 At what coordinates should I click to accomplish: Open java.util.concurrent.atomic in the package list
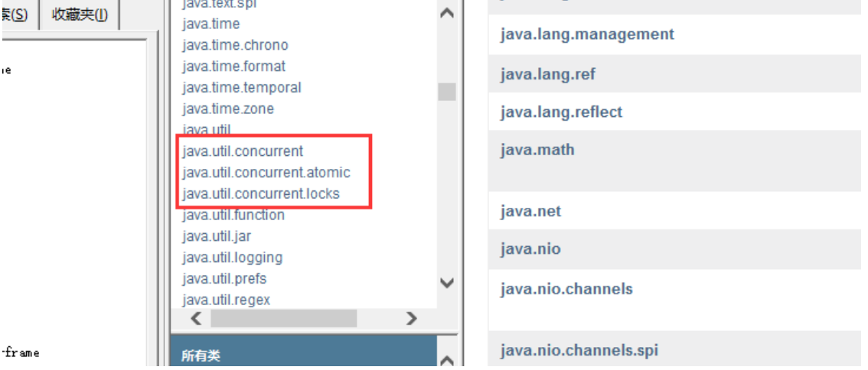(x=266, y=173)
